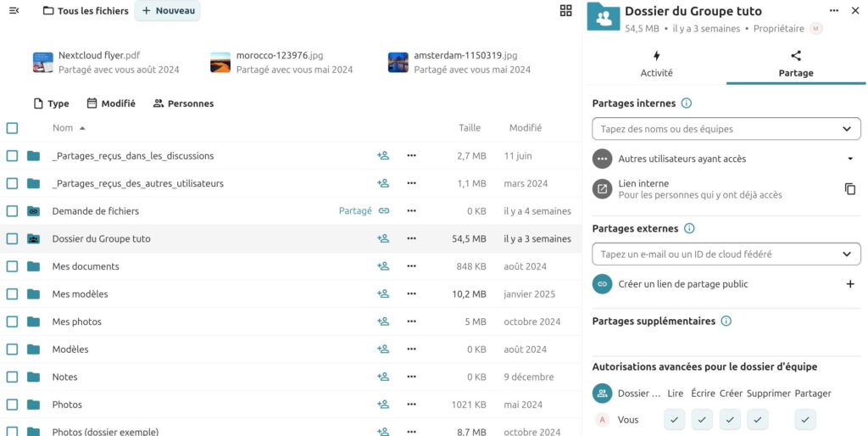Open sidebar more actions menu
The height and width of the screenshot is (436, 868).
click(x=834, y=10)
